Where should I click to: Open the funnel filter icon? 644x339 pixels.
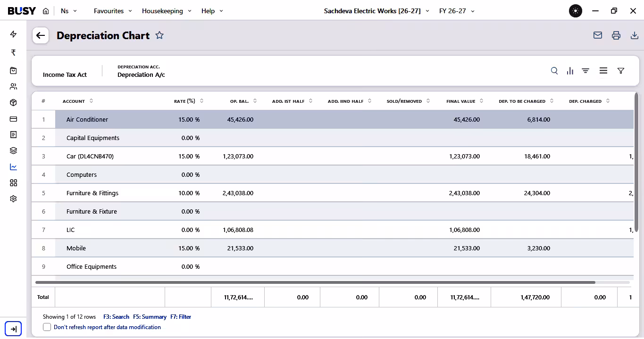[x=621, y=71]
